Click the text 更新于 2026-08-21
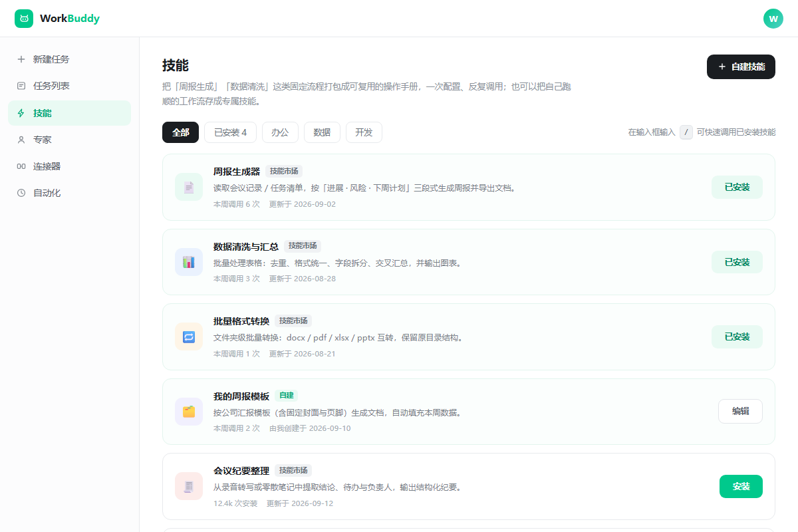The height and width of the screenshot is (532, 798). [x=303, y=354]
